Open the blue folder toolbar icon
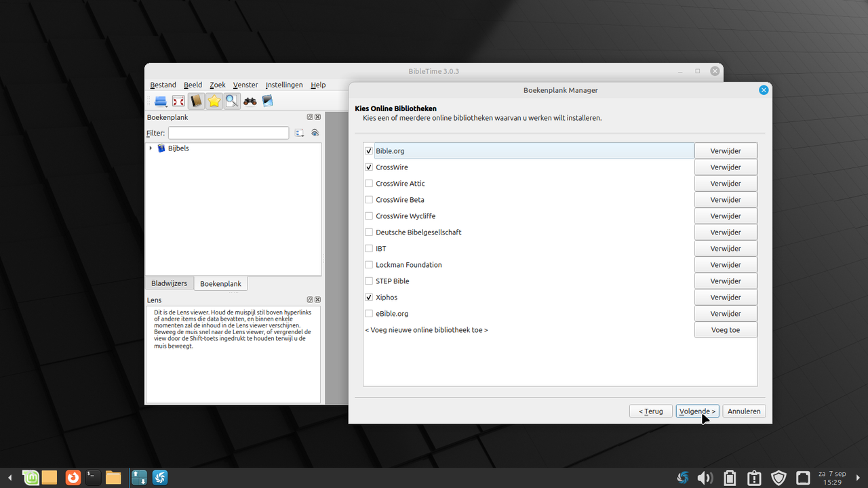 point(161,102)
